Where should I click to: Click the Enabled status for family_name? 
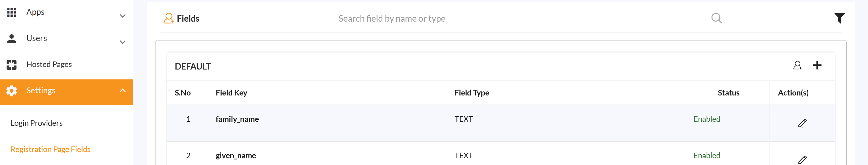coord(707,119)
